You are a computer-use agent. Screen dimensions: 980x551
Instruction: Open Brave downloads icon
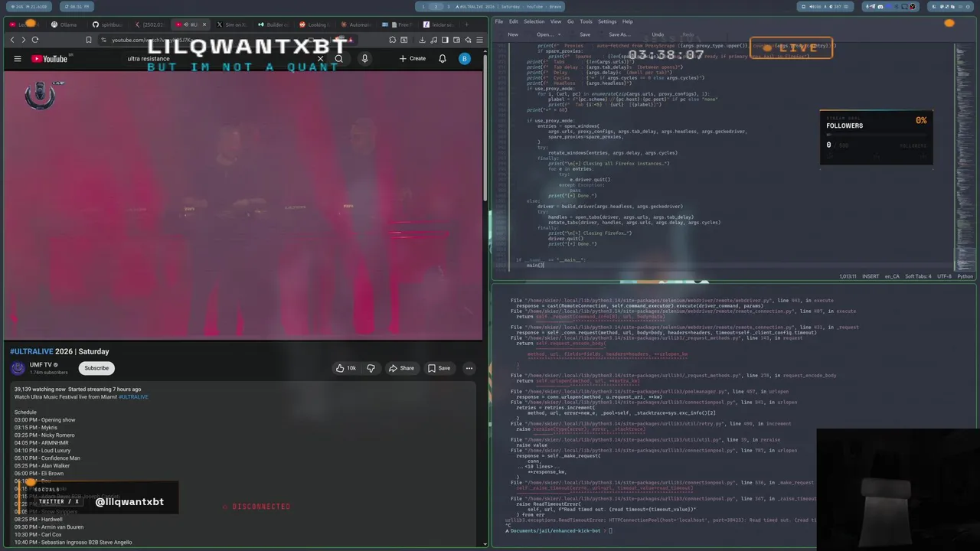pyautogui.click(x=423, y=40)
